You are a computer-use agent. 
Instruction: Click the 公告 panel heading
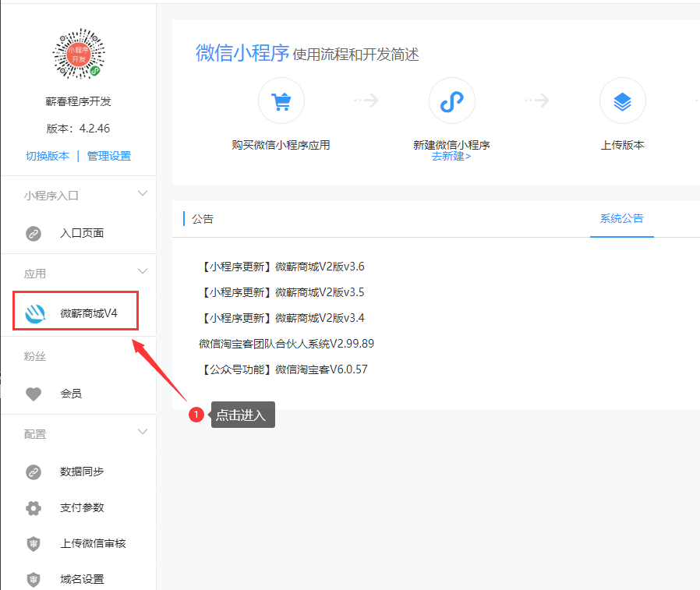click(x=203, y=219)
